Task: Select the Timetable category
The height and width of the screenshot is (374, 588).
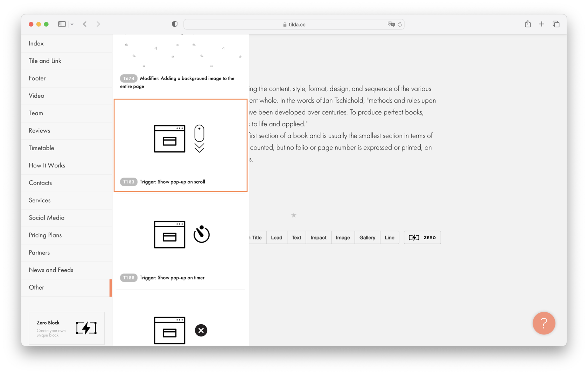Action: pyautogui.click(x=67, y=148)
